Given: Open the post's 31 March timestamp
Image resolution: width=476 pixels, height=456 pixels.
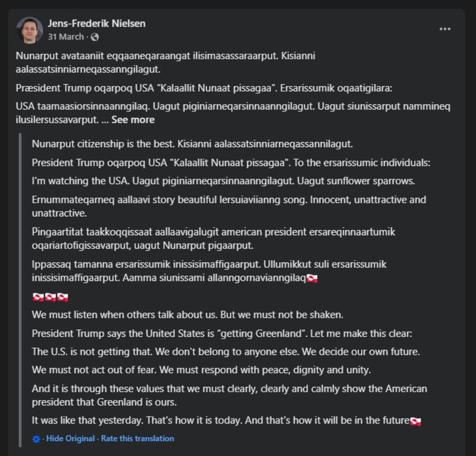Looking at the screenshot, I should pos(65,37).
